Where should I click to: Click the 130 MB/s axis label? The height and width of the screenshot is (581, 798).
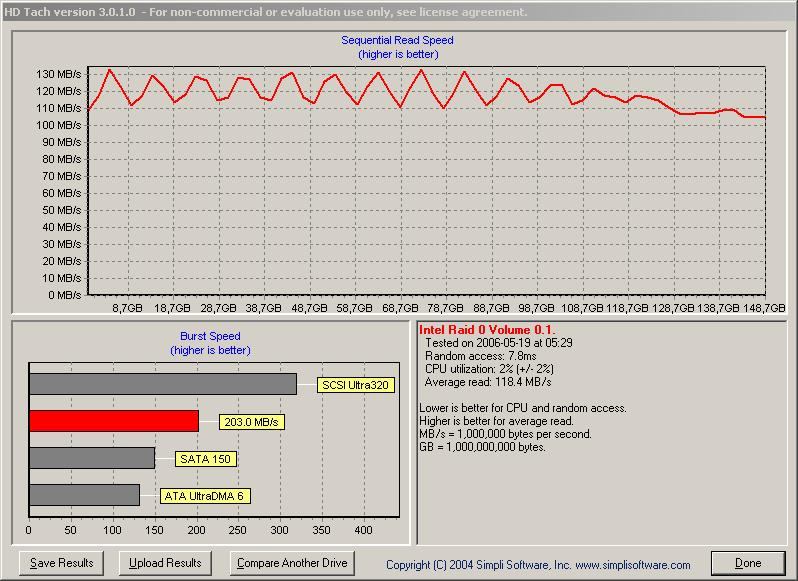coord(59,74)
